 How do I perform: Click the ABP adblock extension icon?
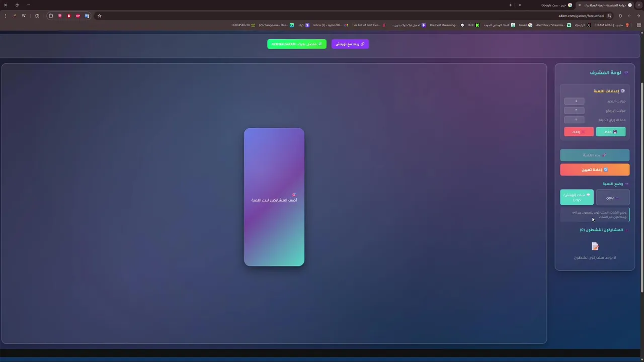(78, 16)
